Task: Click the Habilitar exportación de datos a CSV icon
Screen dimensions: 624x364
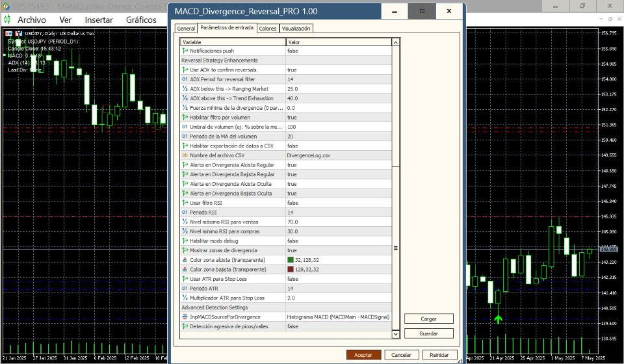Action: point(185,146)
